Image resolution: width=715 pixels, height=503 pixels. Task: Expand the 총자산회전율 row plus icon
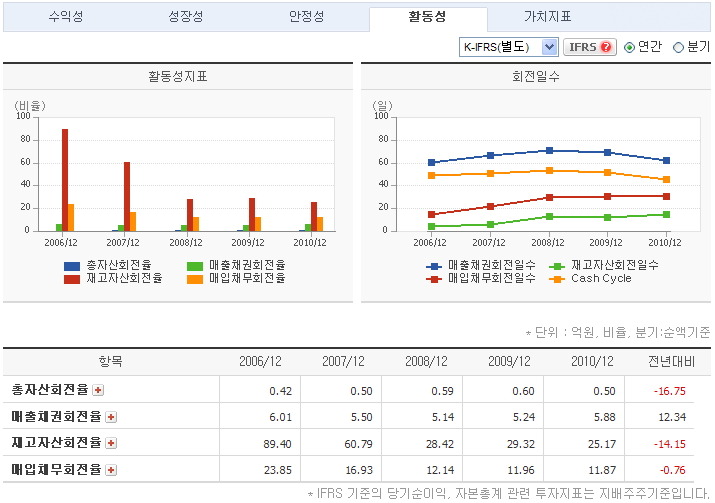(98, 389)
